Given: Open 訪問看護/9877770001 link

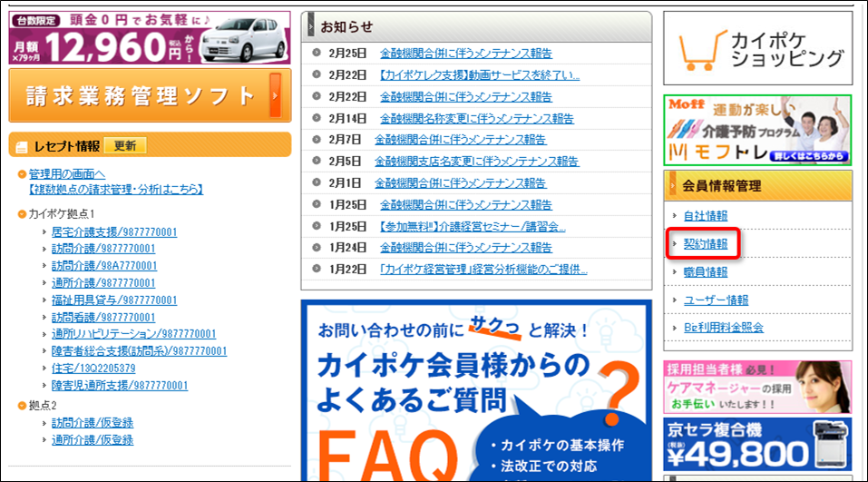Looking at the screenshot, I should pyautogui.click(x=103, y=317).
